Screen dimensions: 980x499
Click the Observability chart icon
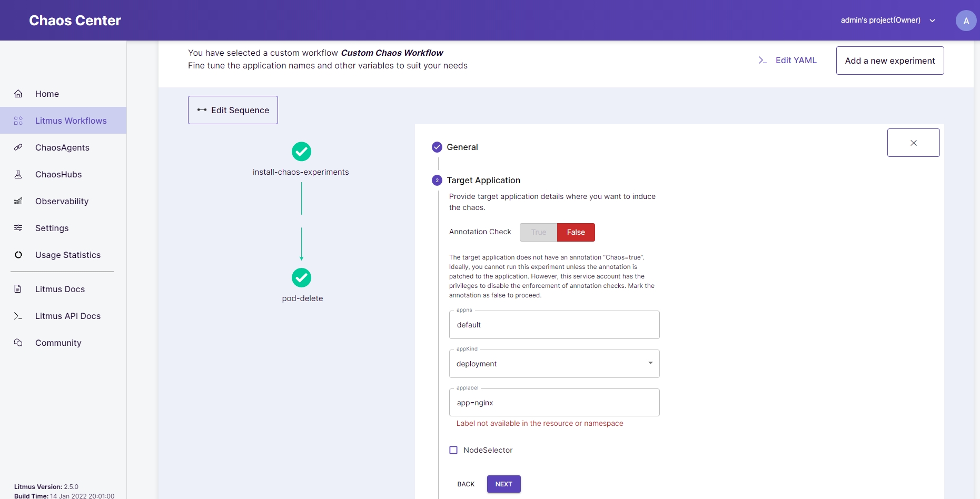click(18, 201)
